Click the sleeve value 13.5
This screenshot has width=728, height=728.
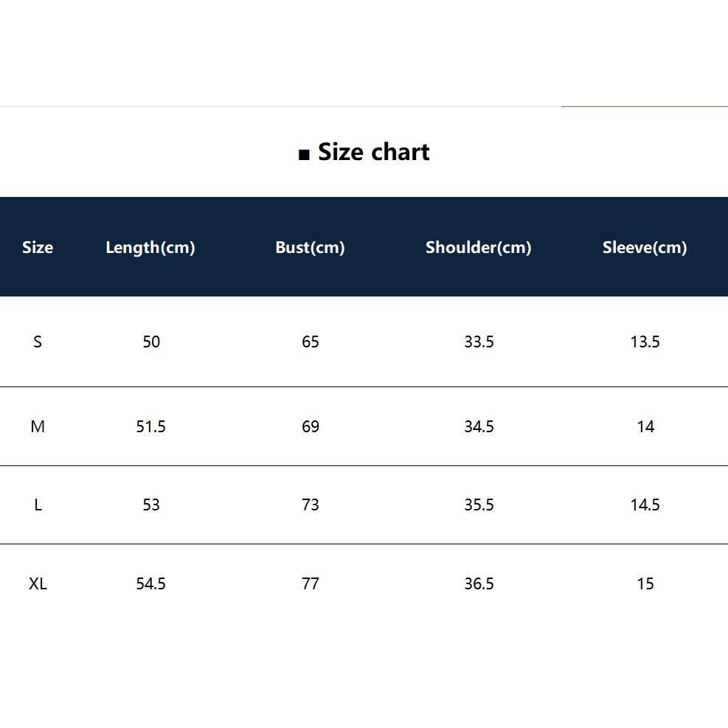pos(645,342)
